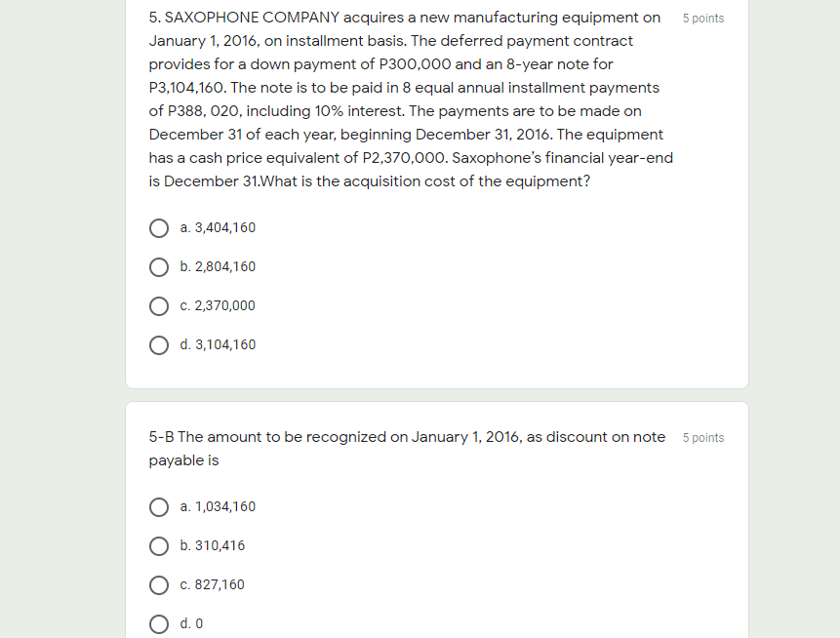Click the answer label text 2,804,160
840x638 pixels.
tap(225, 266)
